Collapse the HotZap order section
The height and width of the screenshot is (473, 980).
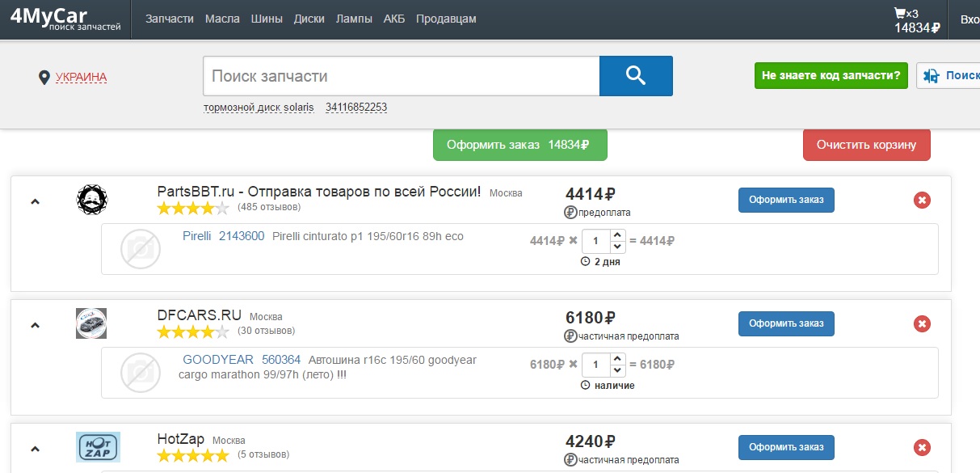click(35, 448)
